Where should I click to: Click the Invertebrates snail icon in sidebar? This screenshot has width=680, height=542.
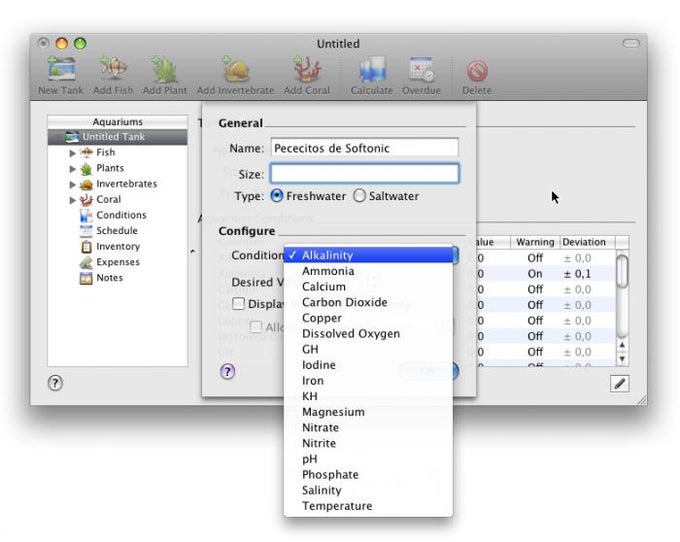tap(86, 184)
